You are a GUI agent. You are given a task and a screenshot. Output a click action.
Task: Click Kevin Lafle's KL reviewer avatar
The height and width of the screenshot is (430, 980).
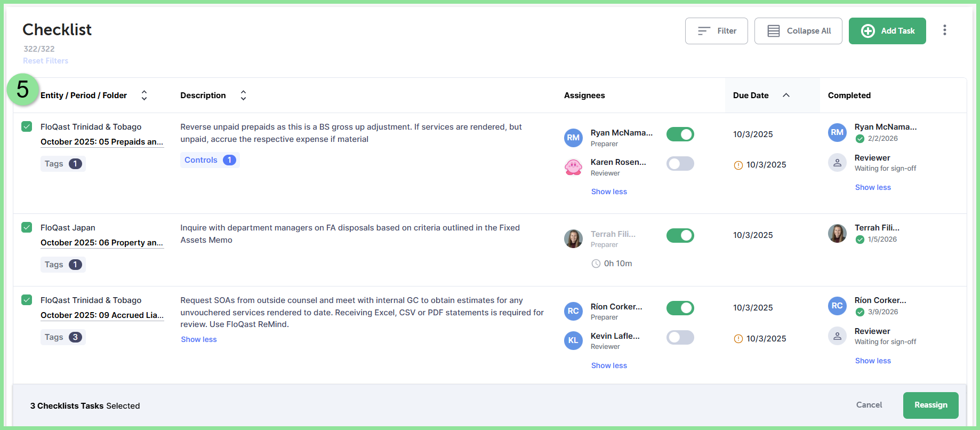(x=573, y=340)
